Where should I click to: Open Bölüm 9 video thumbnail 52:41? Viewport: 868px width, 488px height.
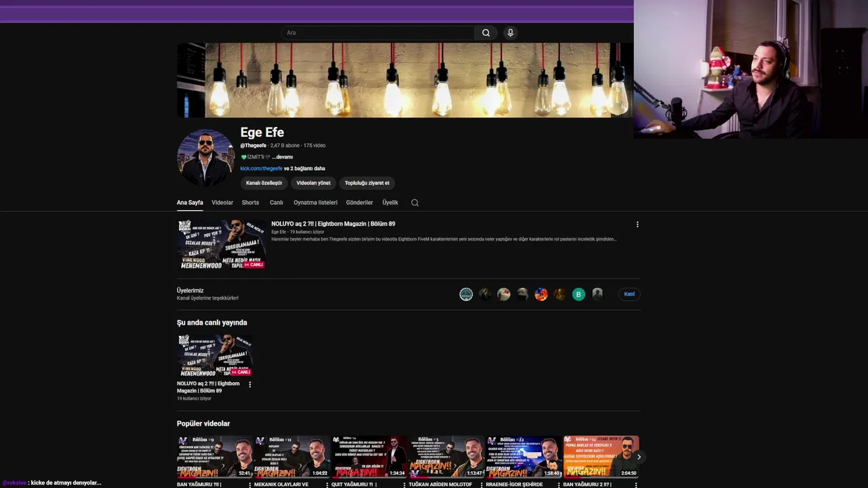(x=215, y=457)
